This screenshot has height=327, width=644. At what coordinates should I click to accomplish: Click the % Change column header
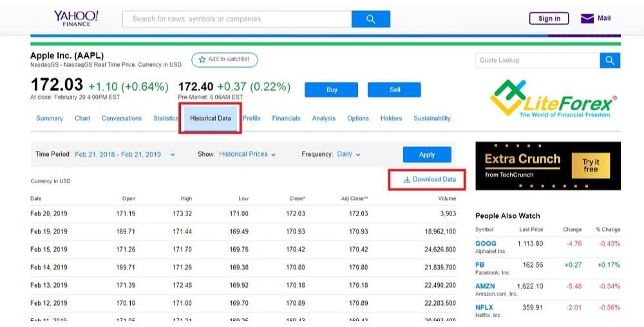[608, 230]
